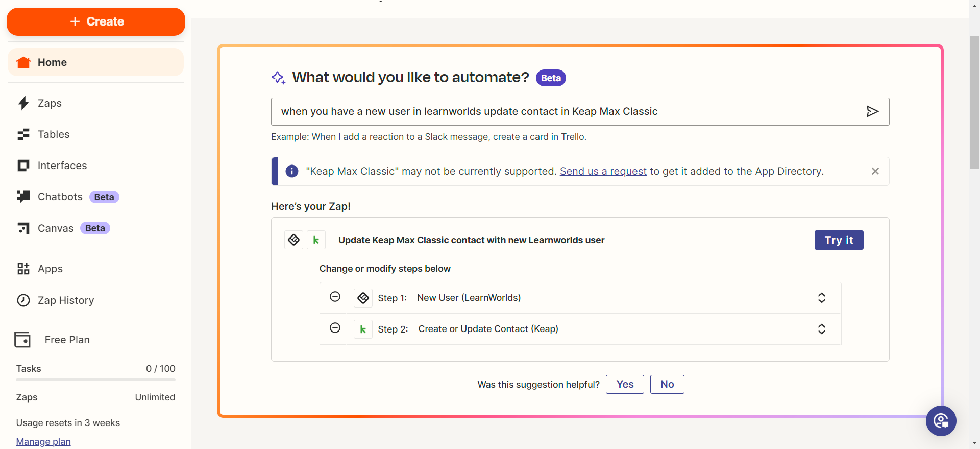The height and width of the screenshot is (449, 980).
Task: Focus the automation prompt input field
Action: coord(580,111)
